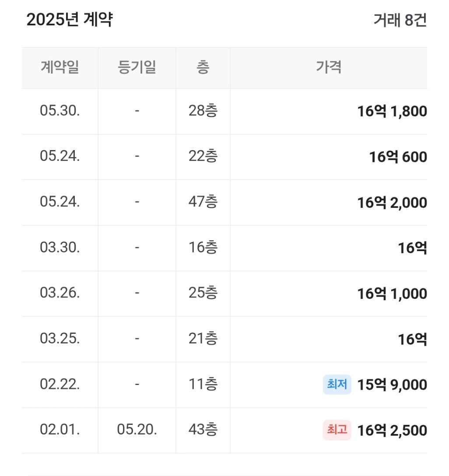This screenshot has height=476, width=449.
Task: Sort by the 등기일 column header
Action: [137, 67]
